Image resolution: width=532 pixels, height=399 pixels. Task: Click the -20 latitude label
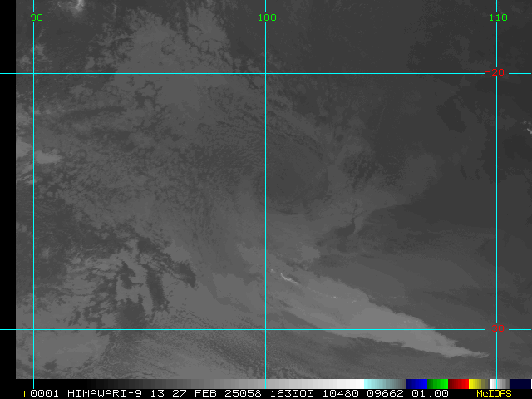coord(495,72)
